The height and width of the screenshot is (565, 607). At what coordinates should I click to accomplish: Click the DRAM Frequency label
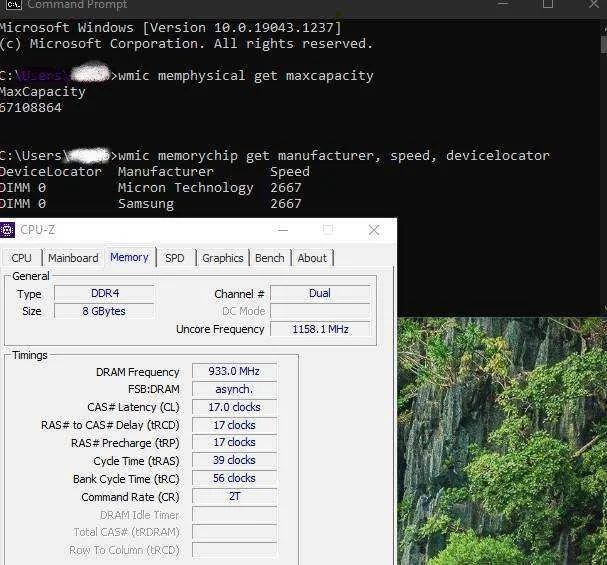click(x=137, y=372)
